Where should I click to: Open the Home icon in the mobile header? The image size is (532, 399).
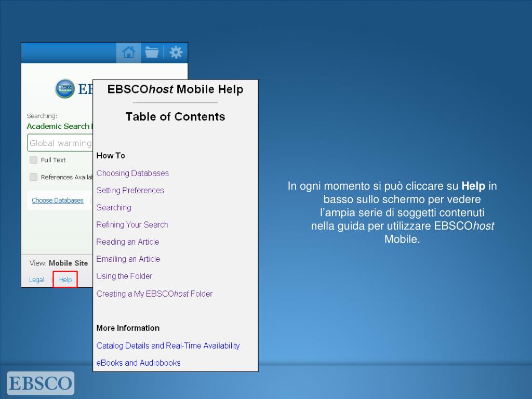129,52
